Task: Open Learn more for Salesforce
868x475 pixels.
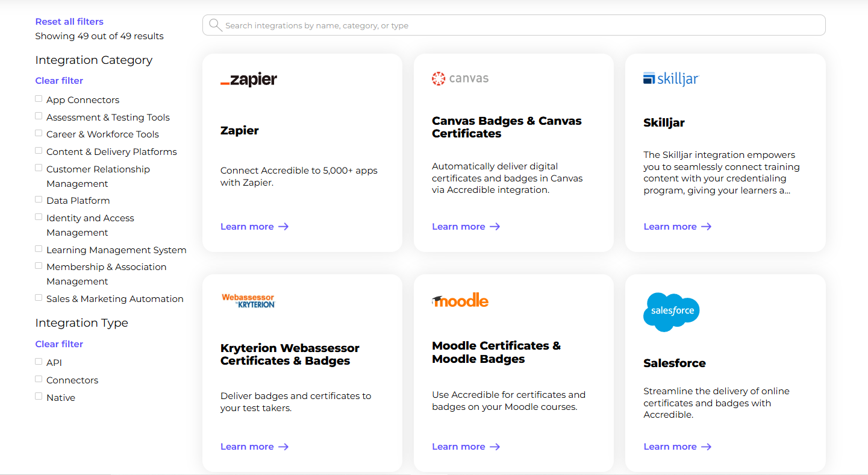Action: 670,446
